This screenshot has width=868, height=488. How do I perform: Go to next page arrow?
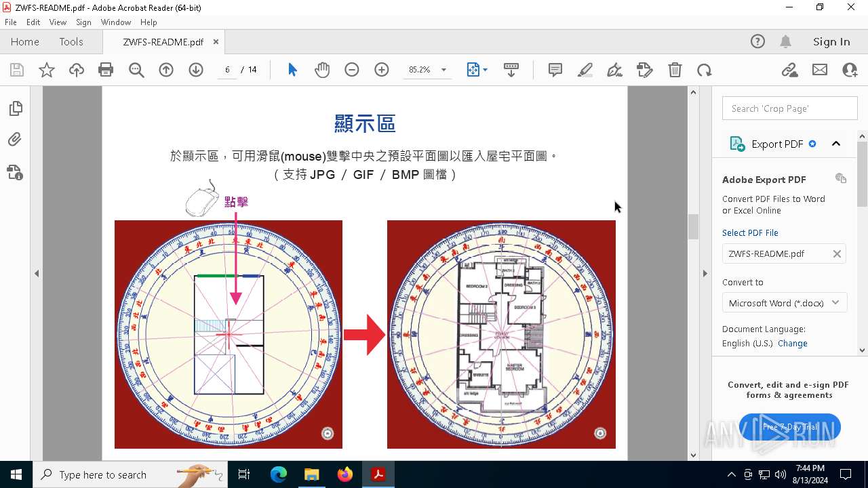pos(196,70)
